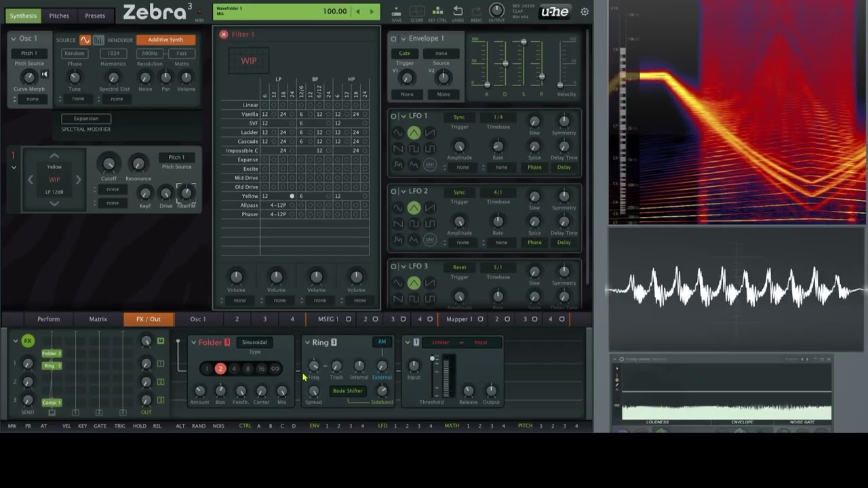Go to previous filter type with left chevron
868x488 pixels.
31,180
